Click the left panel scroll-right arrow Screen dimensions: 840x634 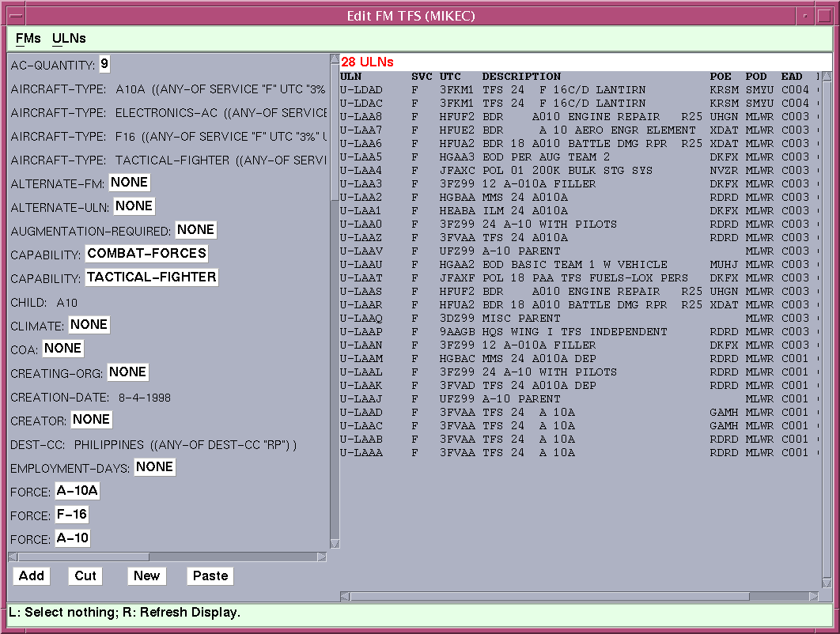click(321, 557)
